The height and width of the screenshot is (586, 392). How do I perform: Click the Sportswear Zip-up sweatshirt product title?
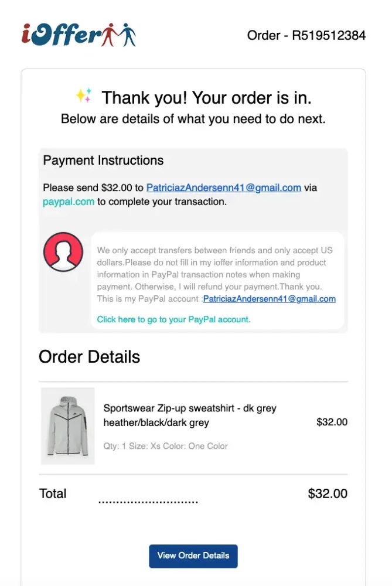point(190,415)
